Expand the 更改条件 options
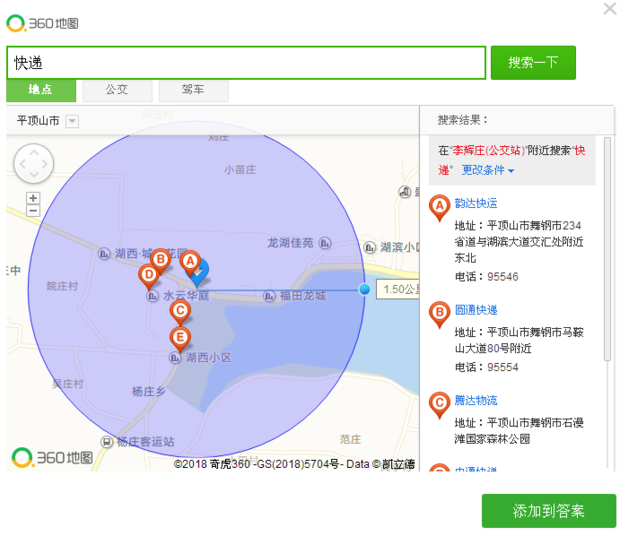 point(488,170)
